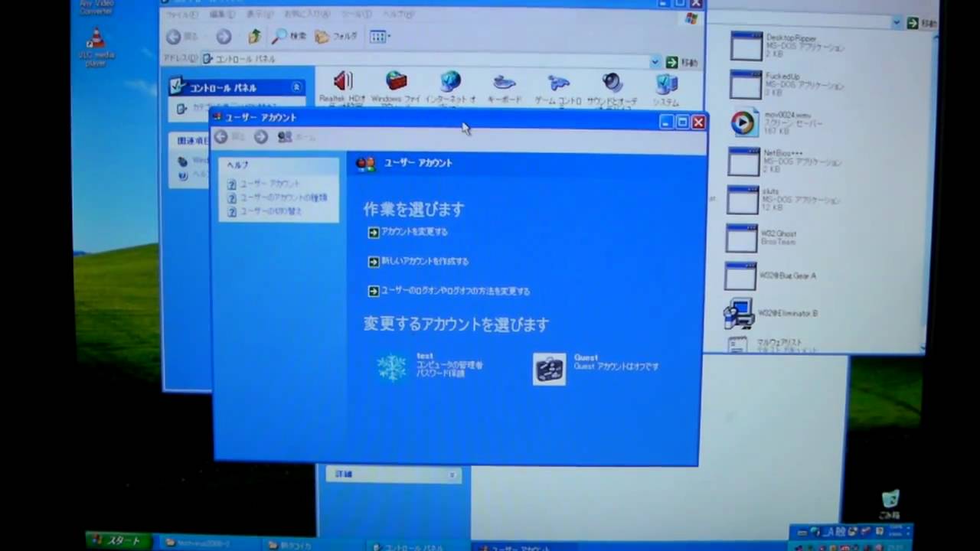The width and height of the screenshot is (980, 551).
Task: Open the System (システム) control panel icon
Action: point(666,82)
